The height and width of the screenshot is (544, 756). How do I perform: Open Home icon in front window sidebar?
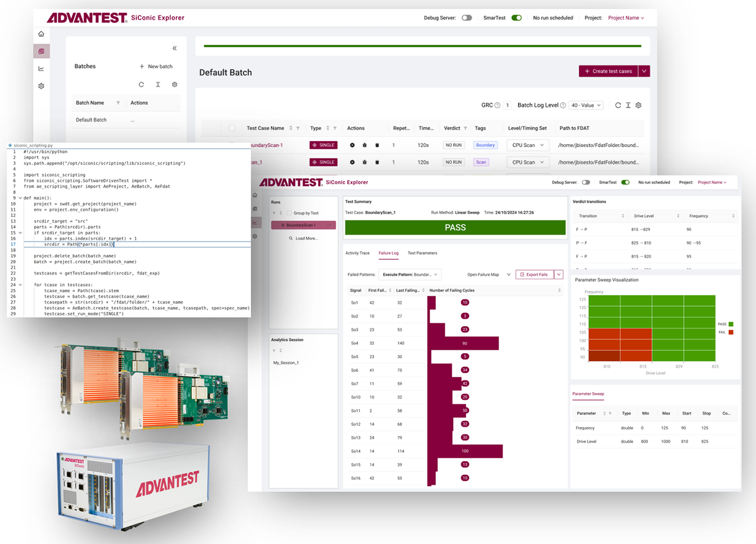coord(255,195)
